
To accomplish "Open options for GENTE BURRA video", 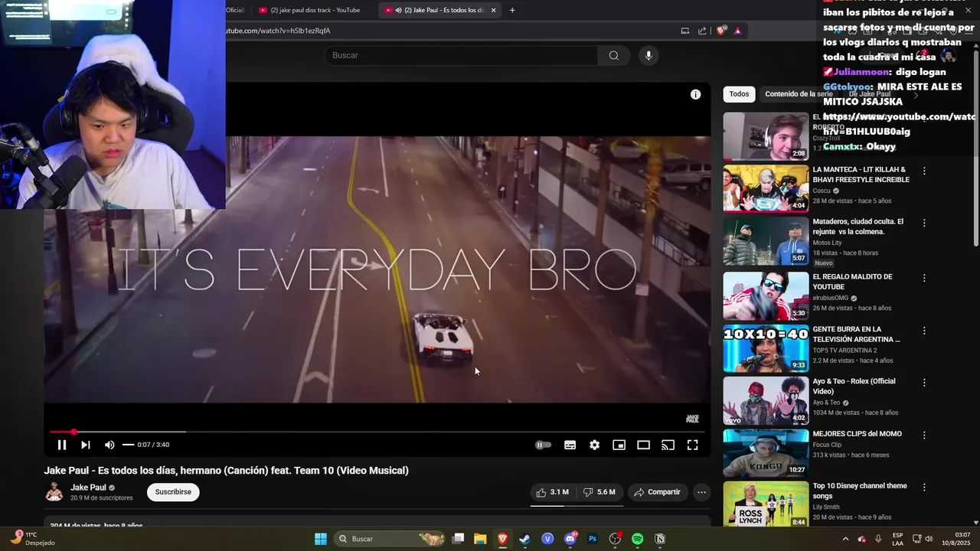I will [x=924, y=331].
